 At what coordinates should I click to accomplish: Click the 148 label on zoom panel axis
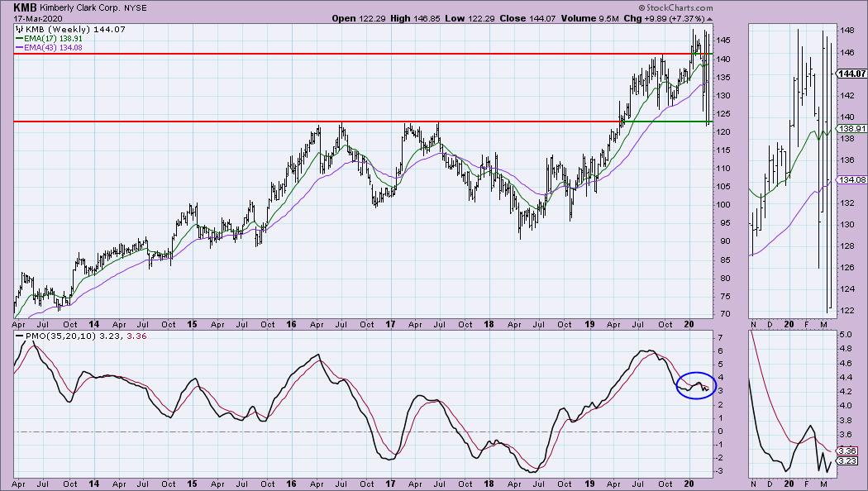[x=847, y=31]
